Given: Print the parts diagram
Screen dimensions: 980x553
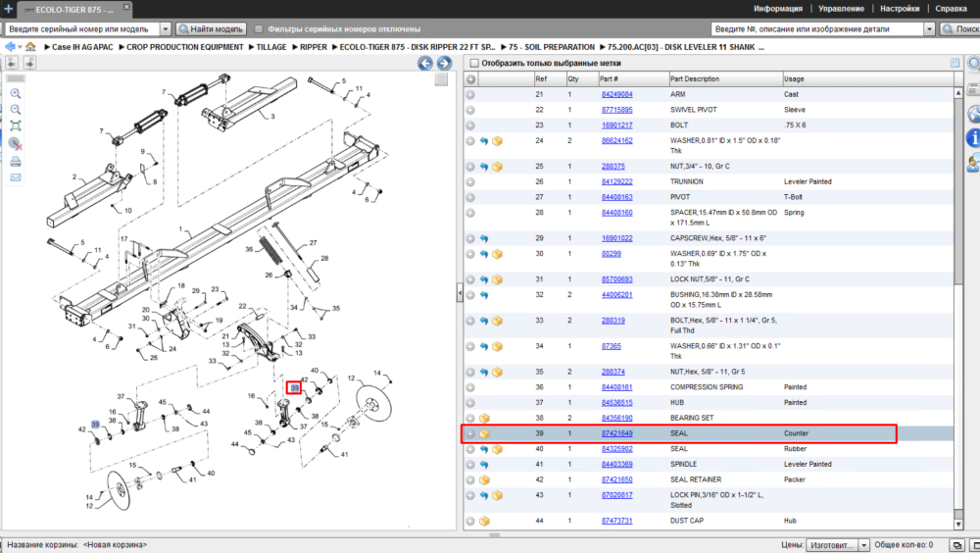Looking at the screenshot, I should click(x=16, y=162).
